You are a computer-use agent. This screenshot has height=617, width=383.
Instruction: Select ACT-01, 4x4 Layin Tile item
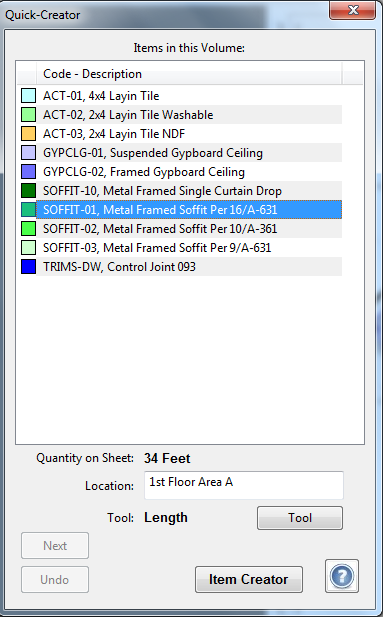pos(189,96)
